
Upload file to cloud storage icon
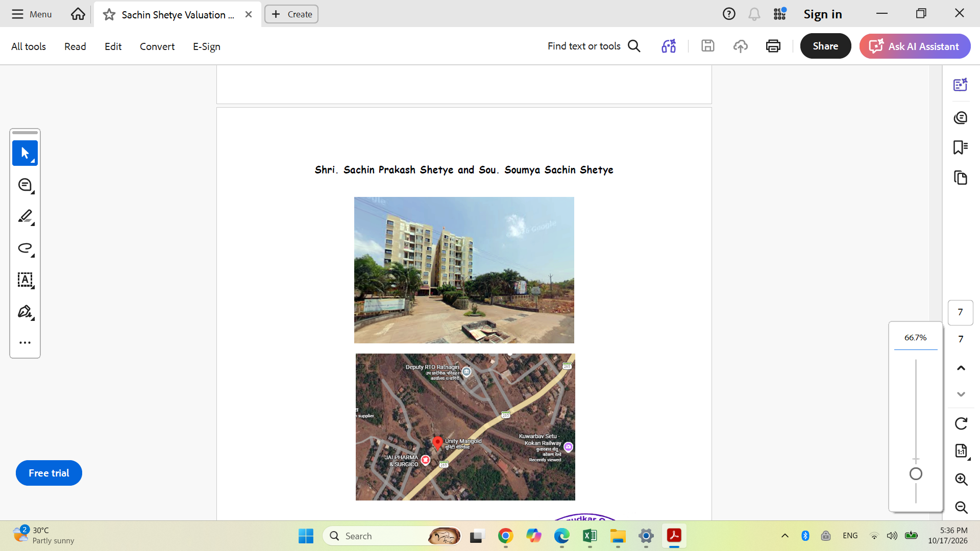click(741, 46)
